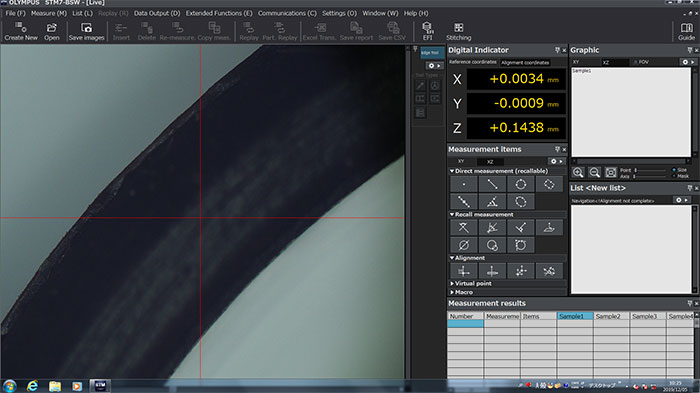Select the multi-point line measurement tool

point(464,201)
